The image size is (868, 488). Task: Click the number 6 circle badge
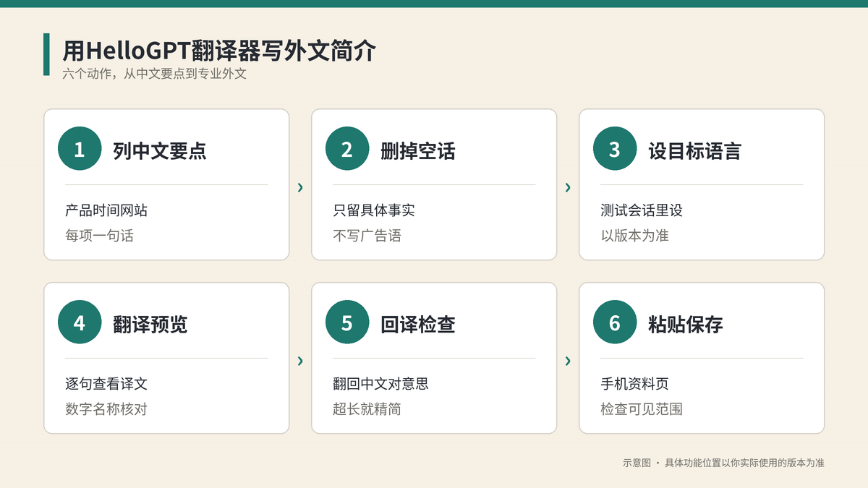(615, 322)
